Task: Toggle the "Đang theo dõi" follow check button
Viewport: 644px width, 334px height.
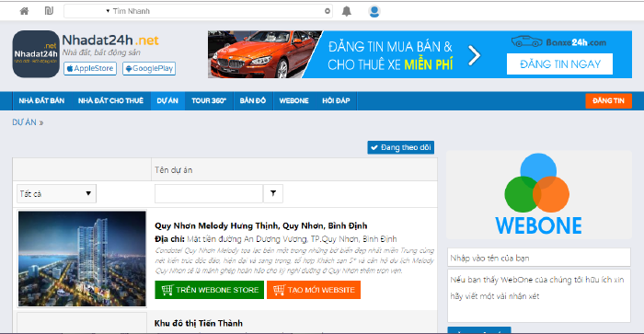Action: pyautogui.click(x=401, y=147)
